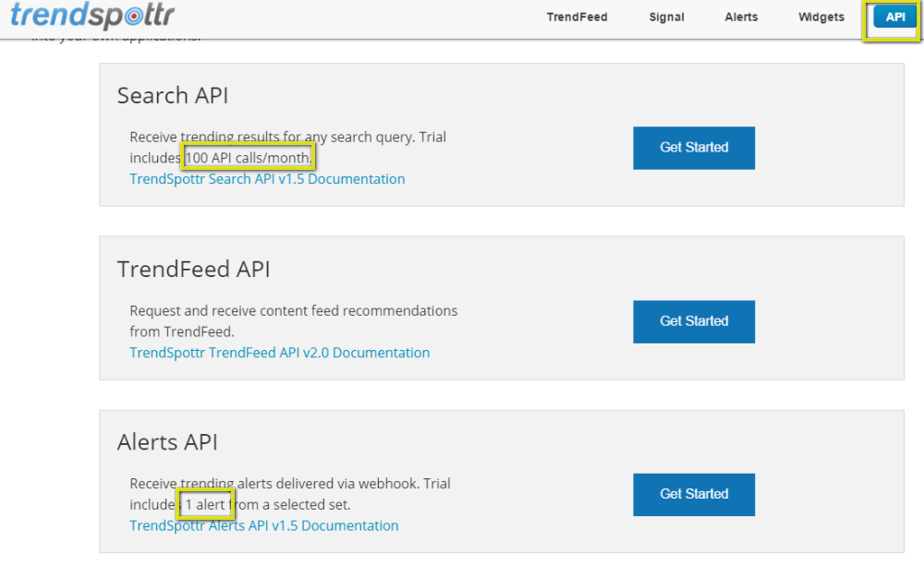
Task: Click 'Receive trending results for any search query' text
Action: (x=273, y=138)
